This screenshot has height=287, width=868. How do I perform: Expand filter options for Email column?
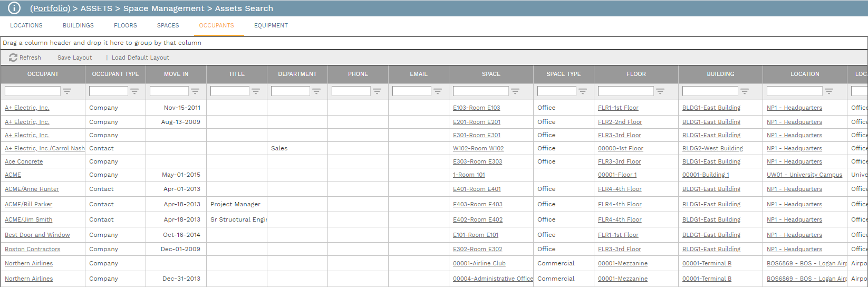click(438, 91)
